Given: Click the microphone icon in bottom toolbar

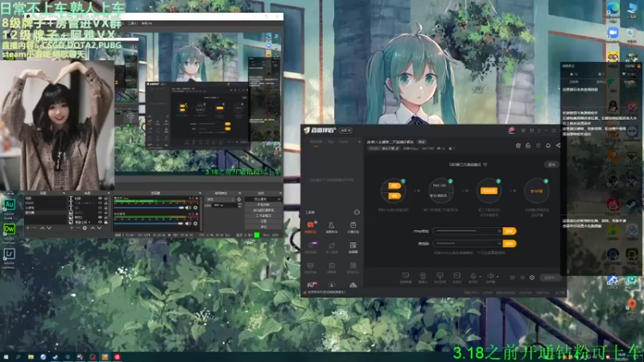Looking at the screenshot, I should coord(473,276).
